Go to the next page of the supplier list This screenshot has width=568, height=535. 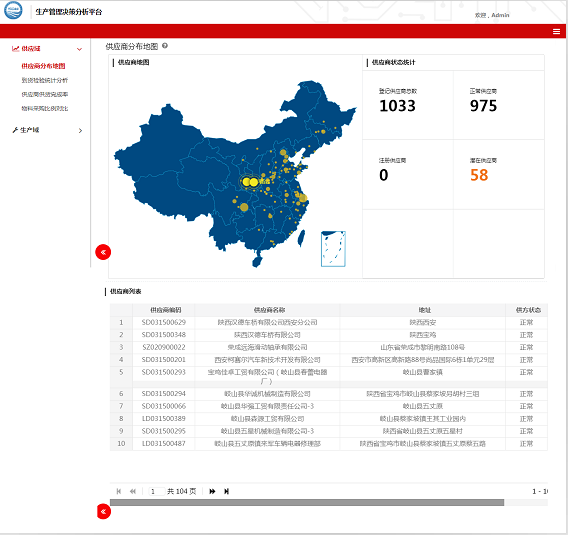[212, 491]
